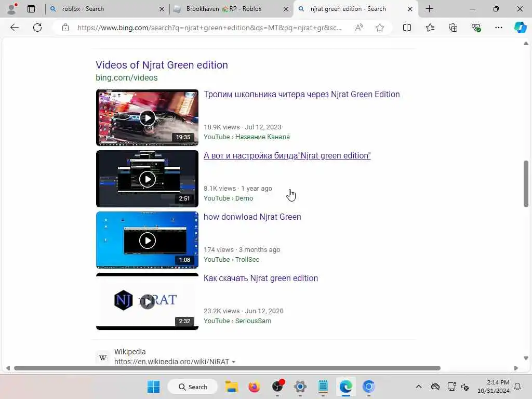Screen dimensions: 532x399
Task: Close the roblox - Search tab
Action: point(162,9)
